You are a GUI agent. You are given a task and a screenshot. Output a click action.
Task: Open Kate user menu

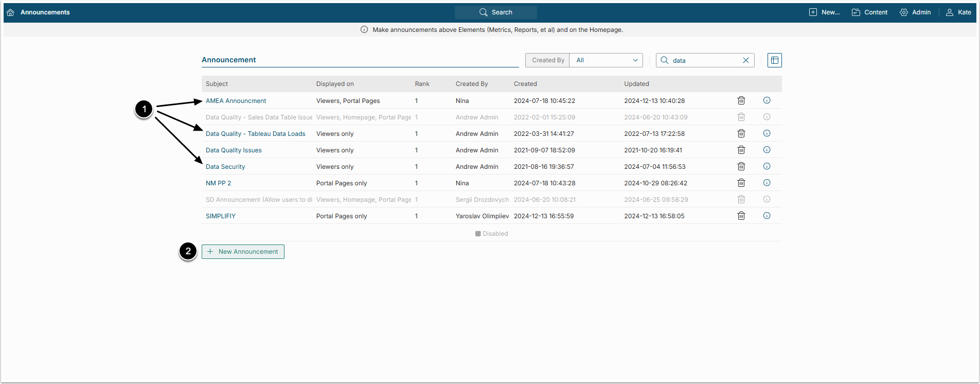[x=958, y=12]
